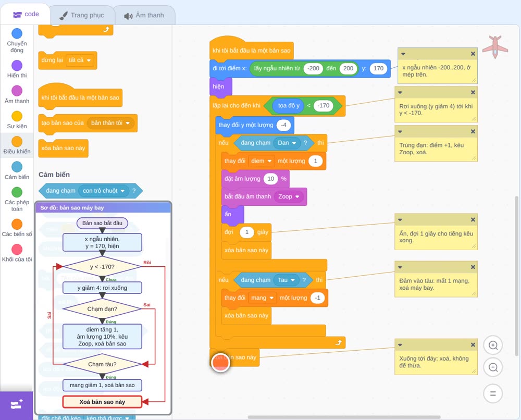This screenshot has width=521, height=420.
Task: Close the 'Ẩn, đợi 1 giây' comment
Action: [473, 219]
